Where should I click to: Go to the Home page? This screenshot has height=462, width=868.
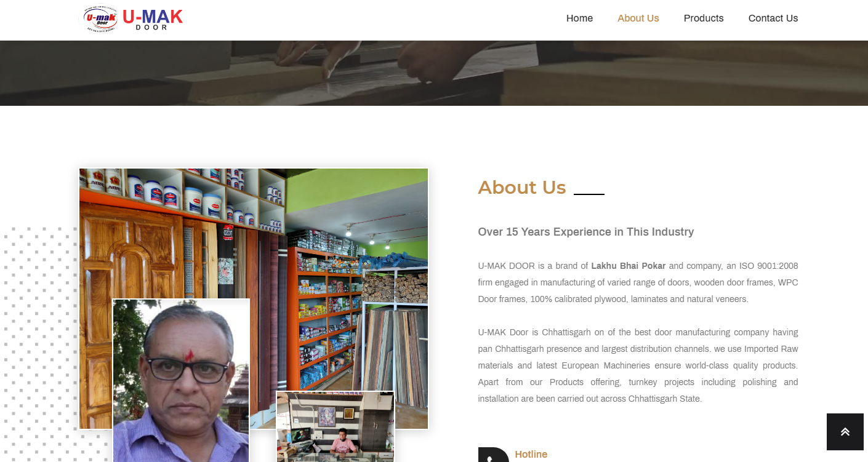point(579,18)
